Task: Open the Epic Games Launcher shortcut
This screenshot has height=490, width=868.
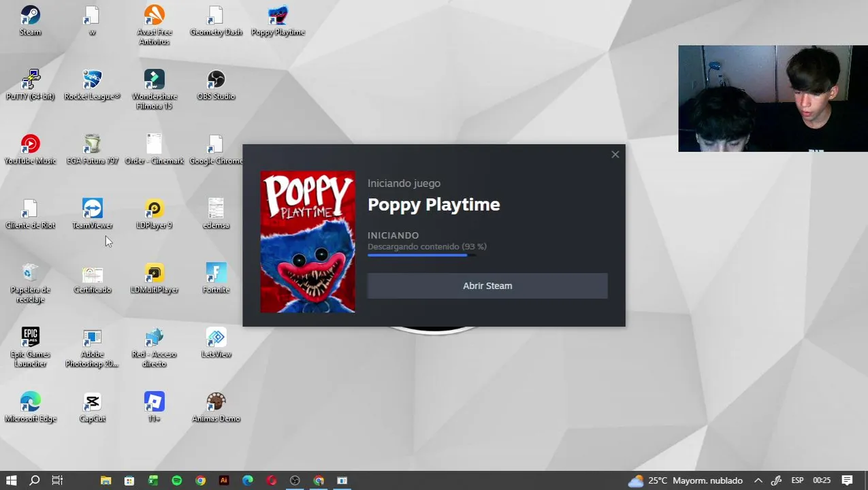Action: coord(30,348)
